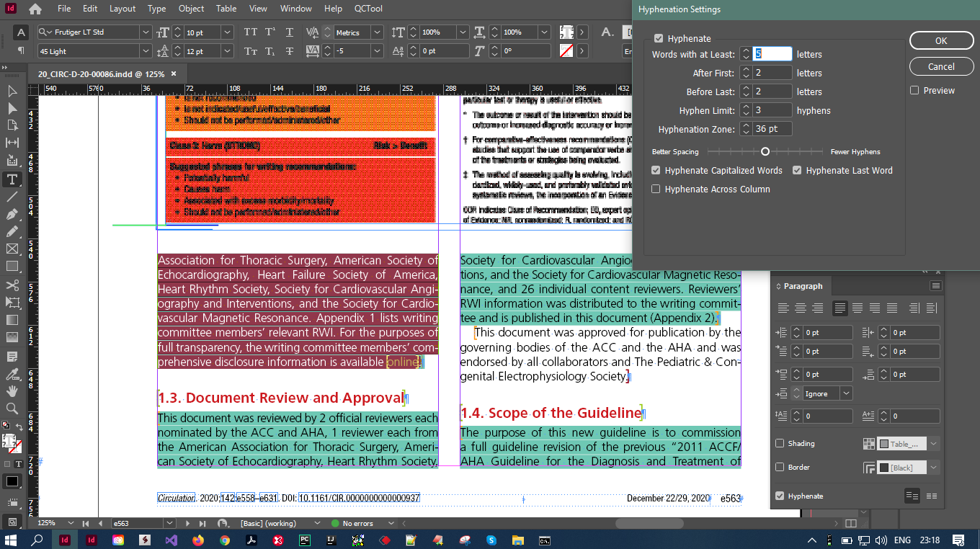Expand the 125% zoom level dropdown
980x549 pixels.
71,523
